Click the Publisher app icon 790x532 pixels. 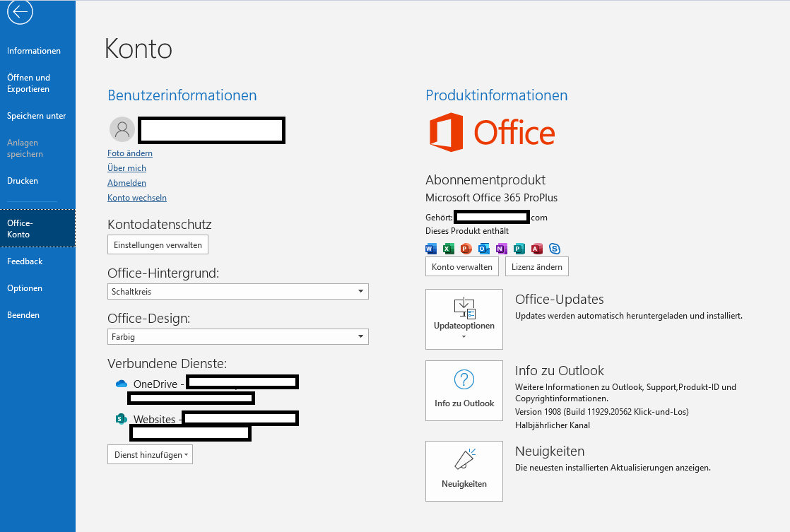coord(519,249)
